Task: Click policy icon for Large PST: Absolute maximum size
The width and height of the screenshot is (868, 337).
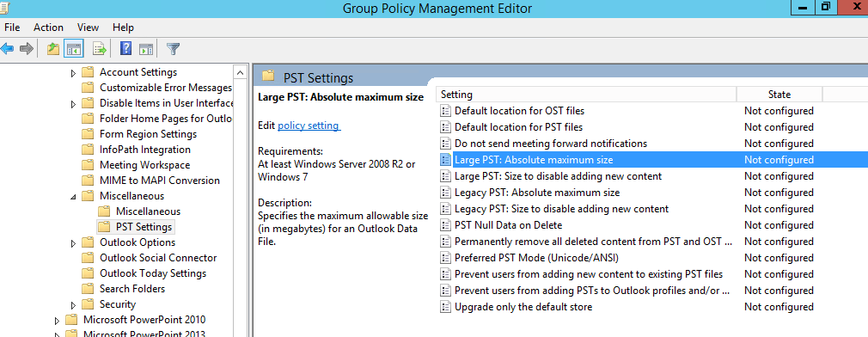Action: tap(446, 160)
